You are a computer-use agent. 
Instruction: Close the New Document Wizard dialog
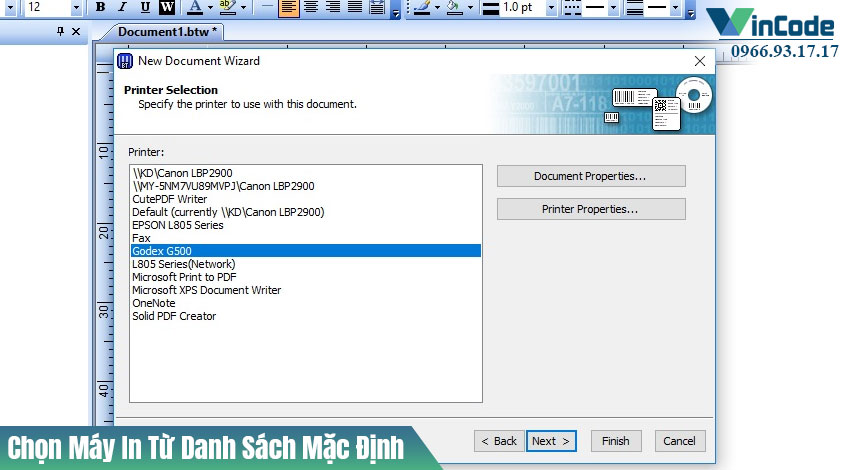pos(700,61)
